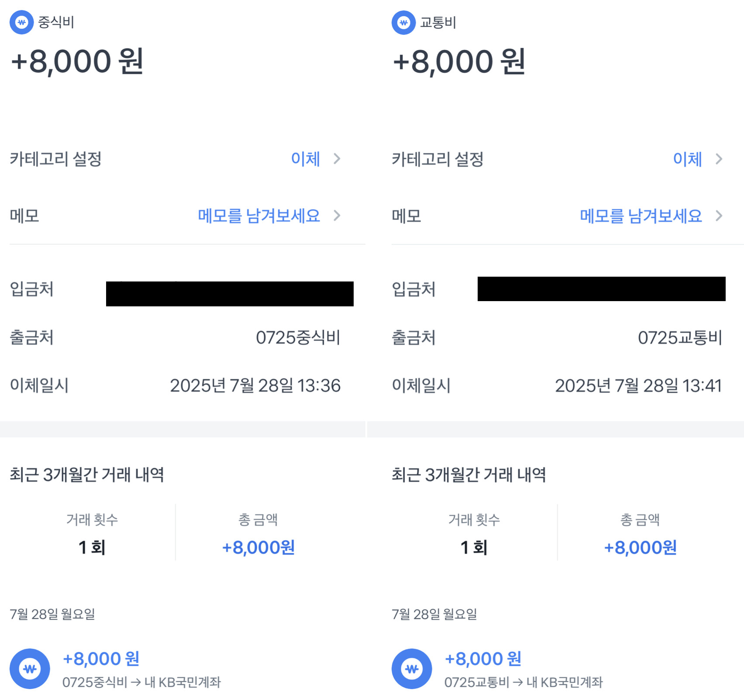Expand category chevron in 중식비 panel
The width and height of the screenshot is (744, 700).
tap(337, 159)
